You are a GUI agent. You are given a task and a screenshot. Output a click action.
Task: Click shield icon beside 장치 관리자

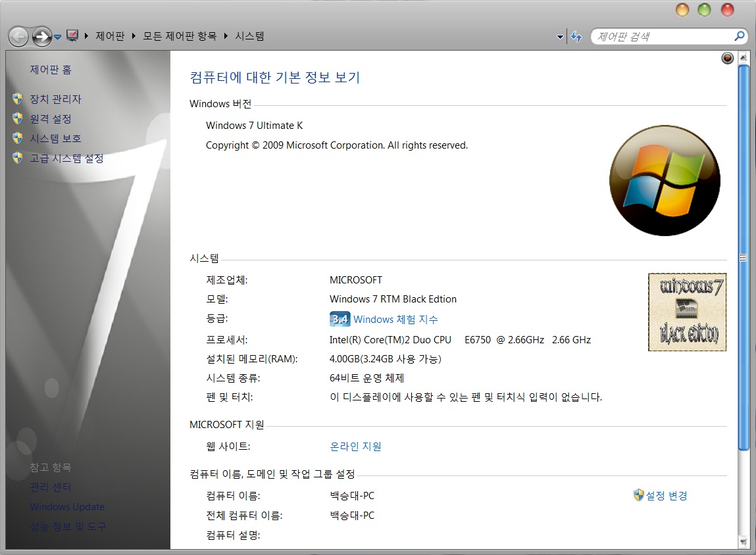(x=18, y=99)
